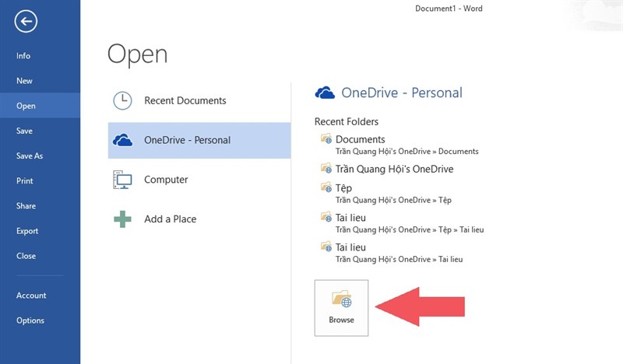Click the cloud icon beside OneDrive - Personal heading

coord(325,93)
